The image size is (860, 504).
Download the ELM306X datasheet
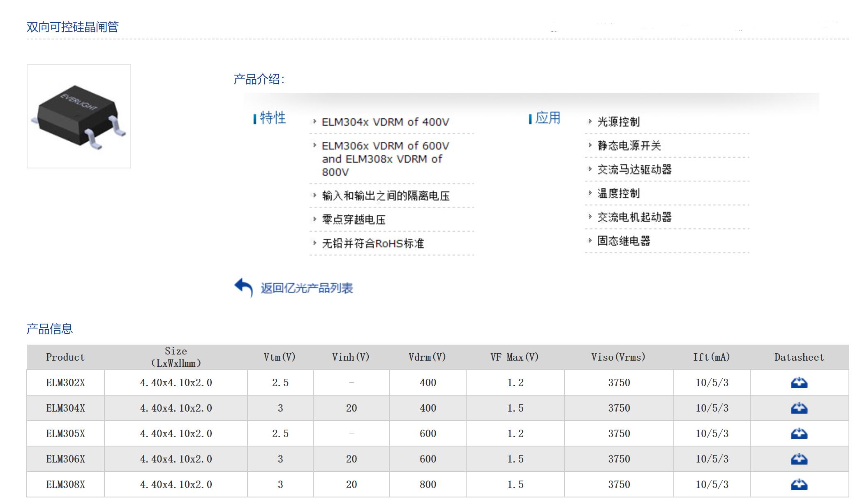point(799,459)
